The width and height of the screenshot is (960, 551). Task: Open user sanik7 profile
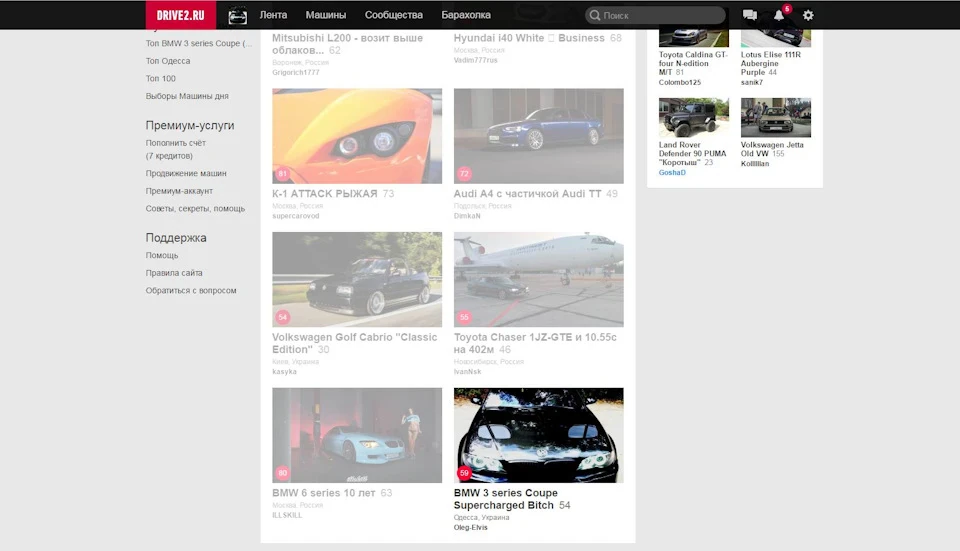pyautogui.click(x=752, y=82)
